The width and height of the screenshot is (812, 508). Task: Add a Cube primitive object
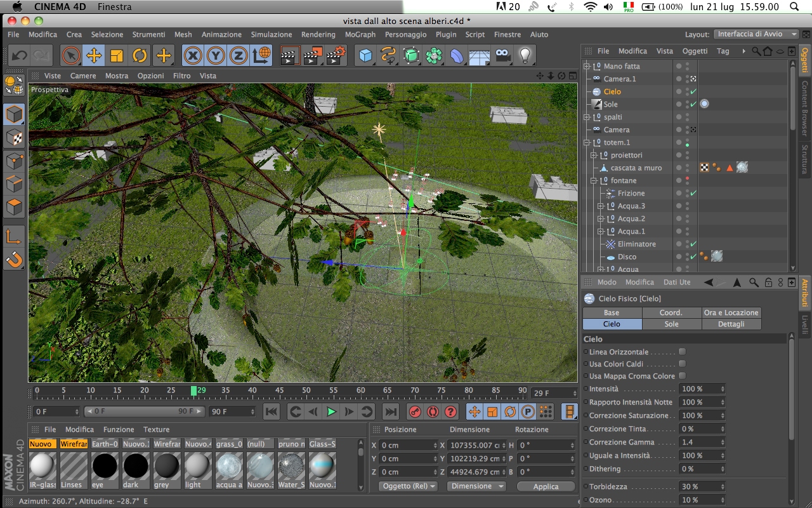(366, 56)
